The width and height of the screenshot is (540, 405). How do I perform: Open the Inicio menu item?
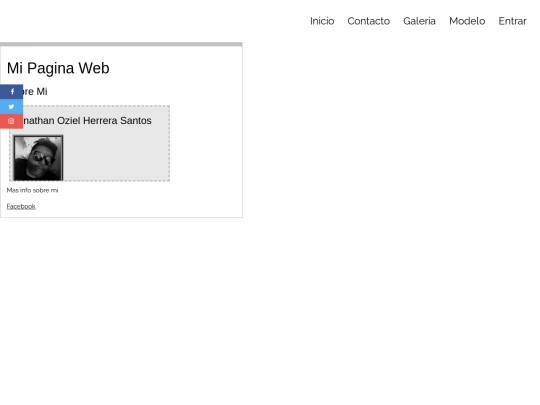coord(322,21)
